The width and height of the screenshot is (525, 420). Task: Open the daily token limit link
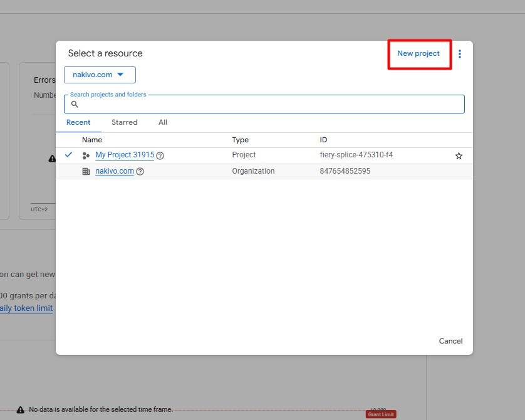click(26, 308)
